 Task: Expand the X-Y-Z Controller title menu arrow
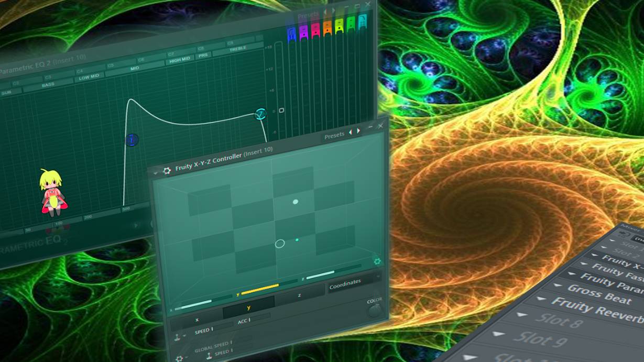click(x=156, y=172)
